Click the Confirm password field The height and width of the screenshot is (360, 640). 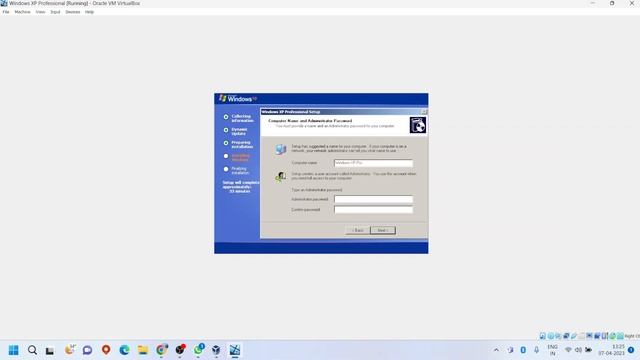tap(373, 210)
